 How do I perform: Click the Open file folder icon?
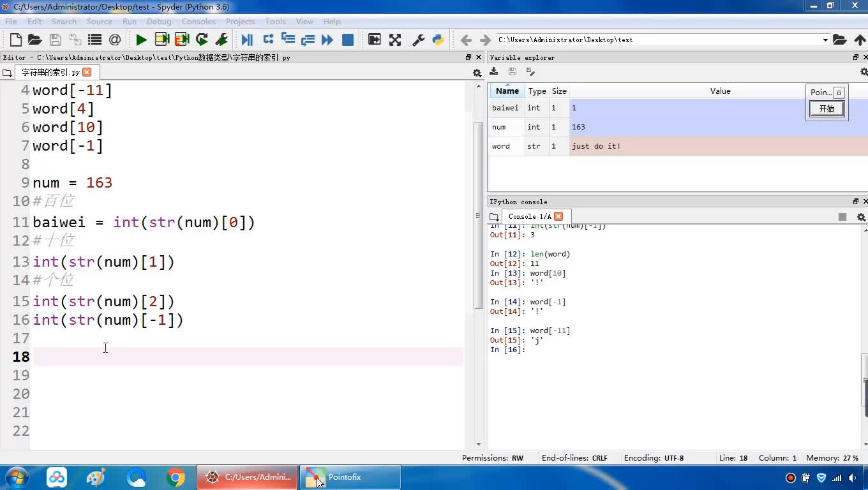click(35, 40)
